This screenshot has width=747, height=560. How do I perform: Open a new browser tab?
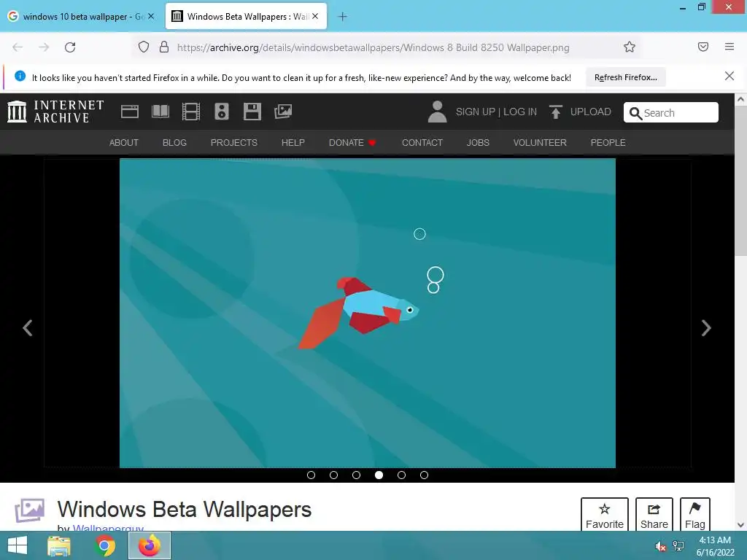(342, 17)
